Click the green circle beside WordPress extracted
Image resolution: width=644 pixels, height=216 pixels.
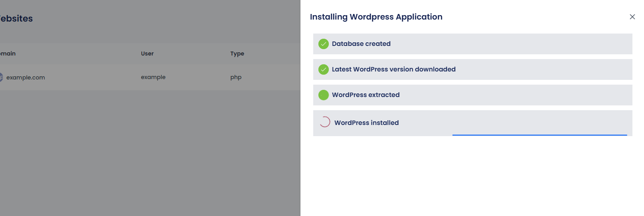click(324, 95)
